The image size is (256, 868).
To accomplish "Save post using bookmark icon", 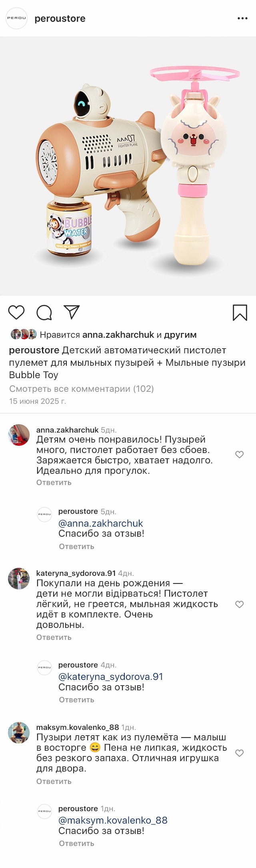I will click(240, 313).
